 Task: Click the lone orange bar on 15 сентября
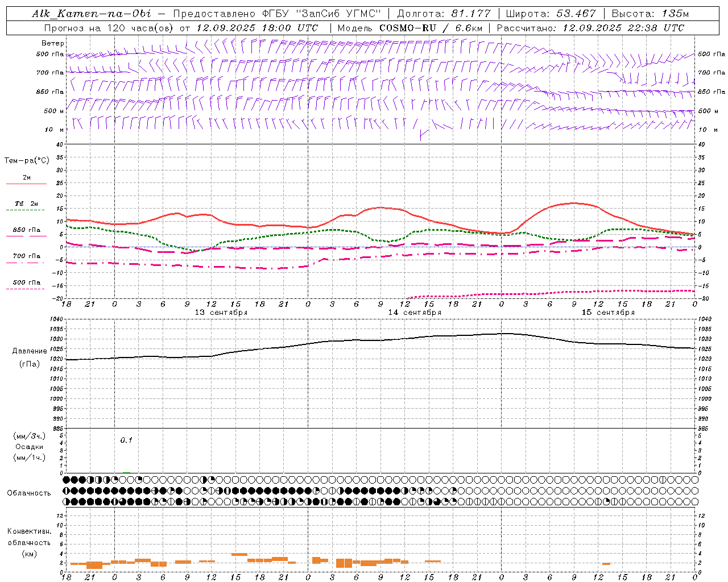(606, 564)
